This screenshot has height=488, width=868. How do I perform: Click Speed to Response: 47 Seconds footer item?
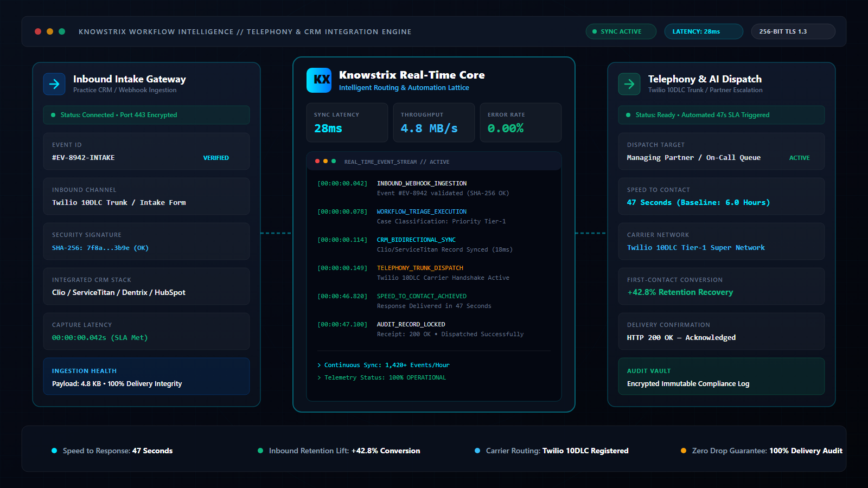(112, 451)
